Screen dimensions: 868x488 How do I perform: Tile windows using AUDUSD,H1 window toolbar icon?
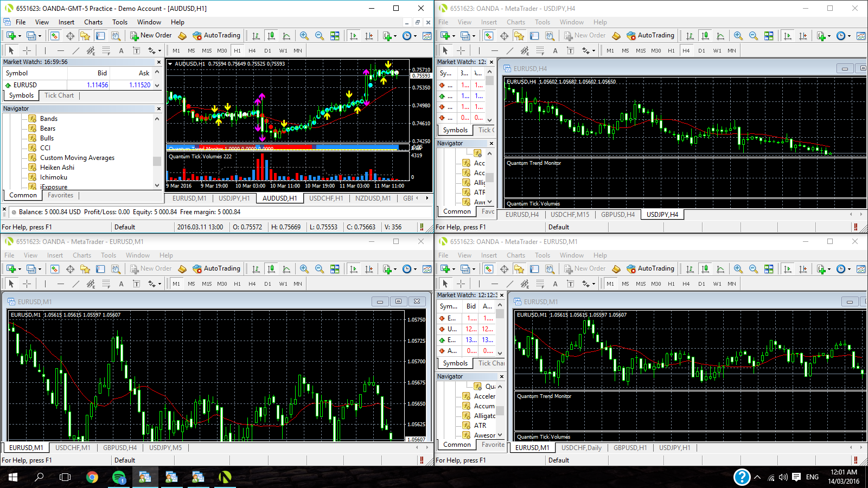tap(335, 36)
